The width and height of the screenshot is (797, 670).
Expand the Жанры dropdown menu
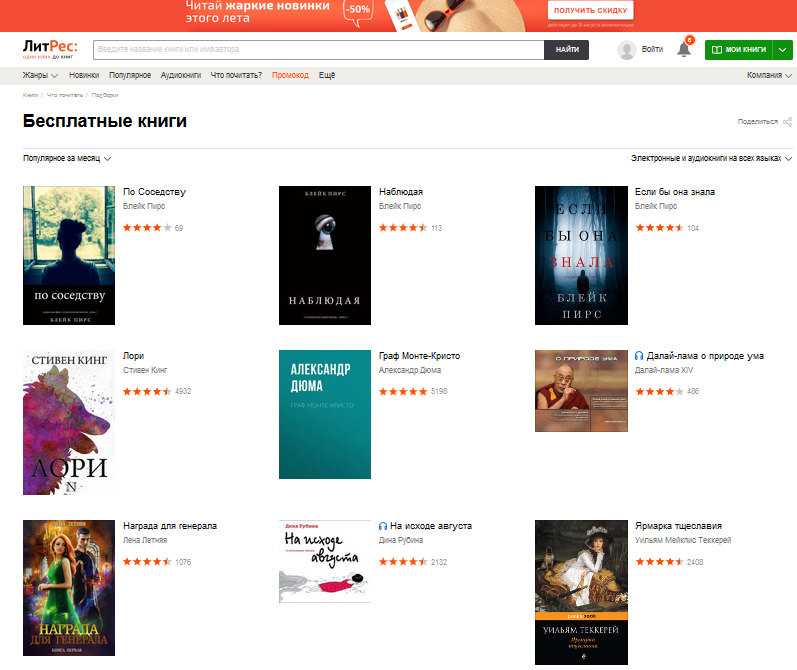[x=40, y=75]
